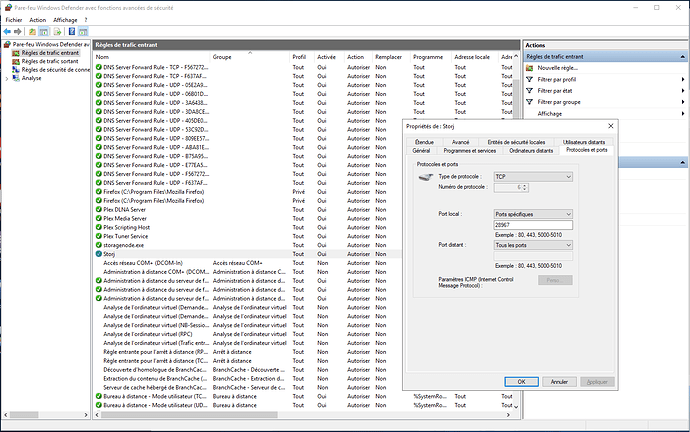Viewport: 690px width, 432px height.
Task: Click the Filtrer par profil funnel icon
Action: tap(531, 78)
